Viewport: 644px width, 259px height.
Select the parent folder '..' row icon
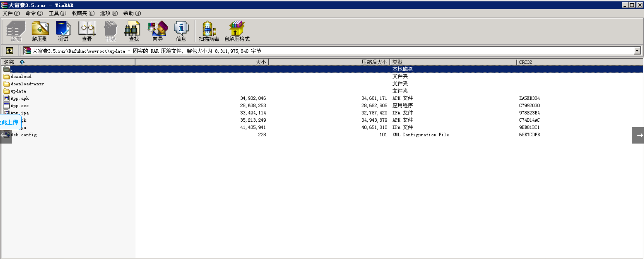click(7, 69)
